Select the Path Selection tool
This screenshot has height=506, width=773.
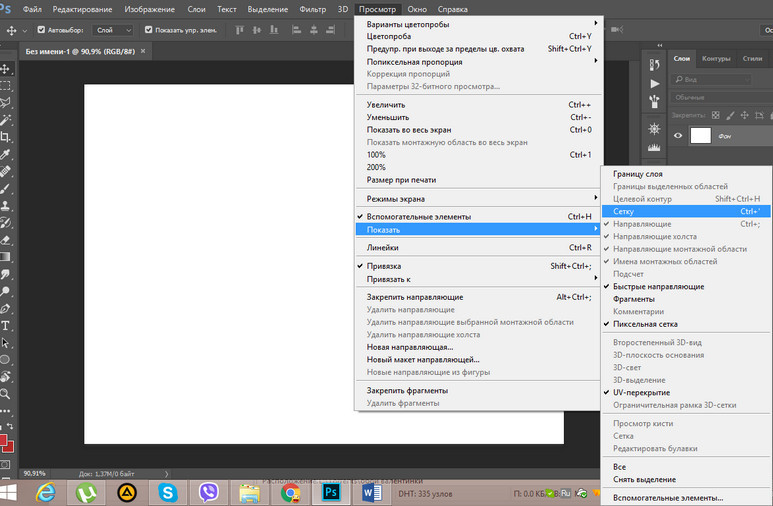pyautogui.click(x=5, y=343)
